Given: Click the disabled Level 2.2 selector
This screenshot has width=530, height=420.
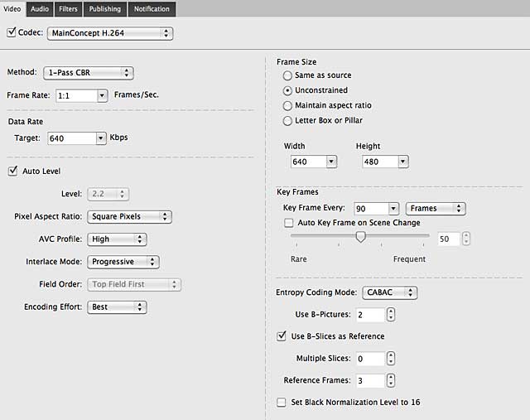Looking at the screenshot, I should coord(108,194).
